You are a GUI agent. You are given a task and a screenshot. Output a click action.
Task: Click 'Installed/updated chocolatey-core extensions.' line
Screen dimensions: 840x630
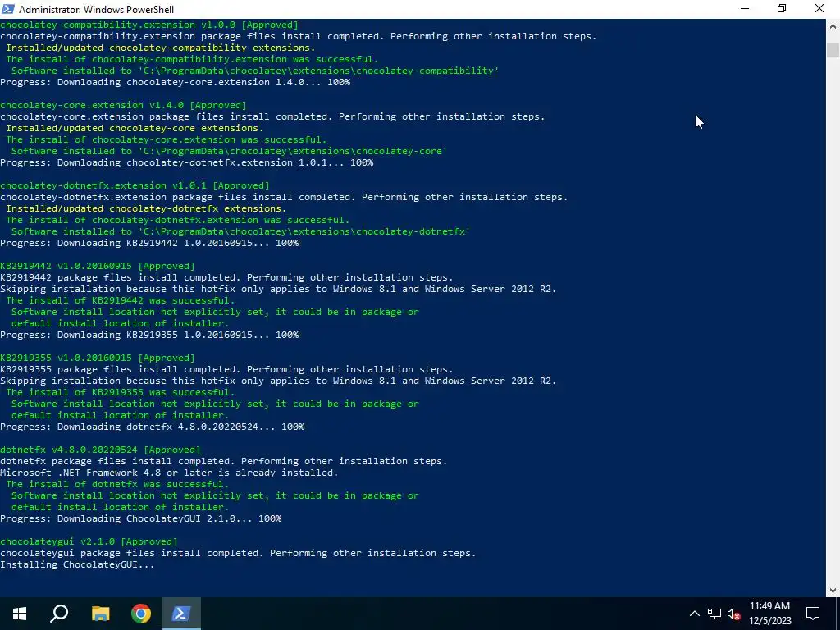tap(135, 128)
